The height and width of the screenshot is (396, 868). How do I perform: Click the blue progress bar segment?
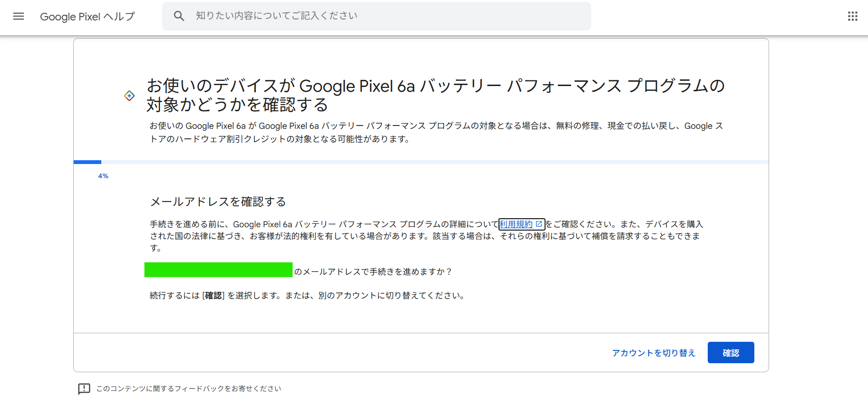[87, 162]
